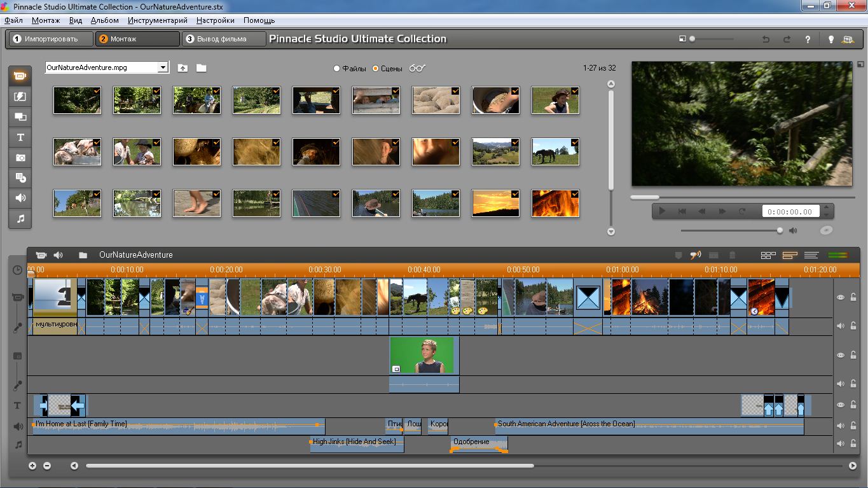The height and width of the screenshot is (488, 868).
Task: Open the Transitions album tab
Action: point(20,97)
